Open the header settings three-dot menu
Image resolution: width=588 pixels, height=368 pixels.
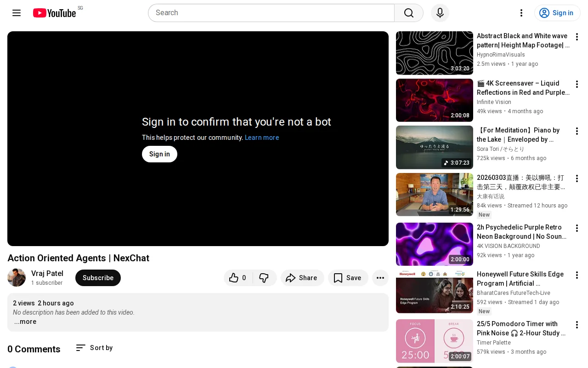click(521, 13)
